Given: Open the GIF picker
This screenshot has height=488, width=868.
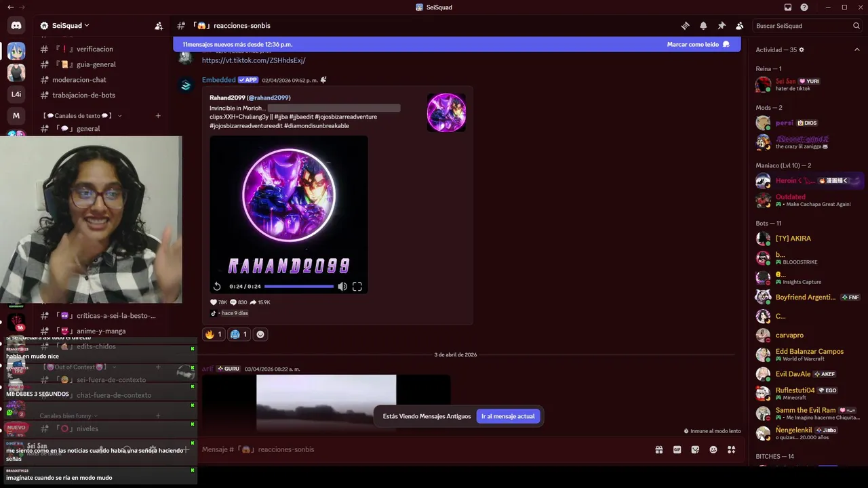Looking at the screenshot, I should tap(677, 449).
